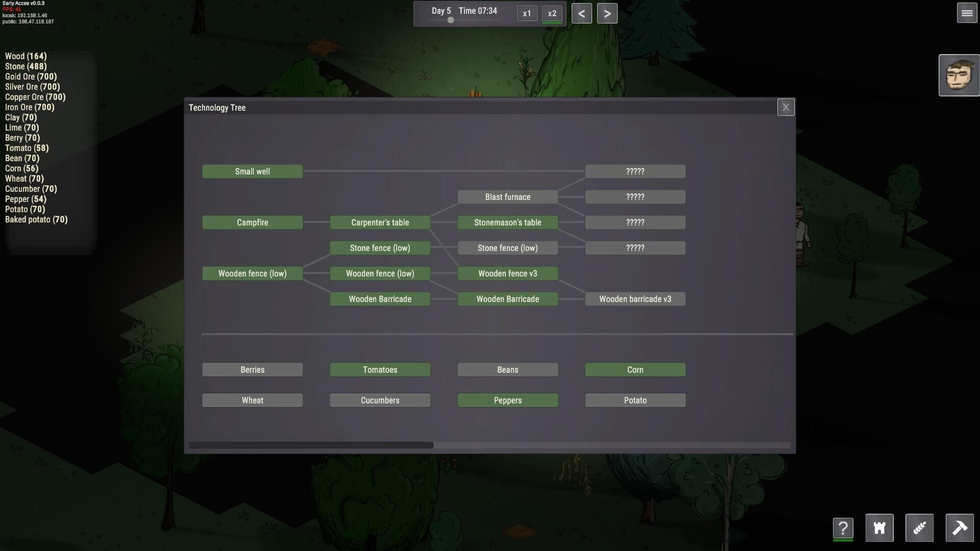Click the Wooden barricade v3 node

click(x=635, y=299)
